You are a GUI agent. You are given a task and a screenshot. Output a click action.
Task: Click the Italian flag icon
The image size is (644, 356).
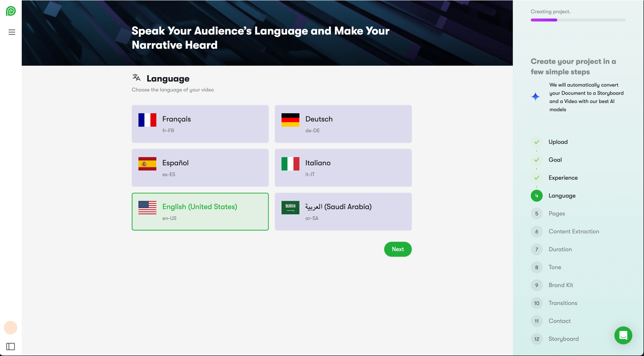(x=290, y=164)
